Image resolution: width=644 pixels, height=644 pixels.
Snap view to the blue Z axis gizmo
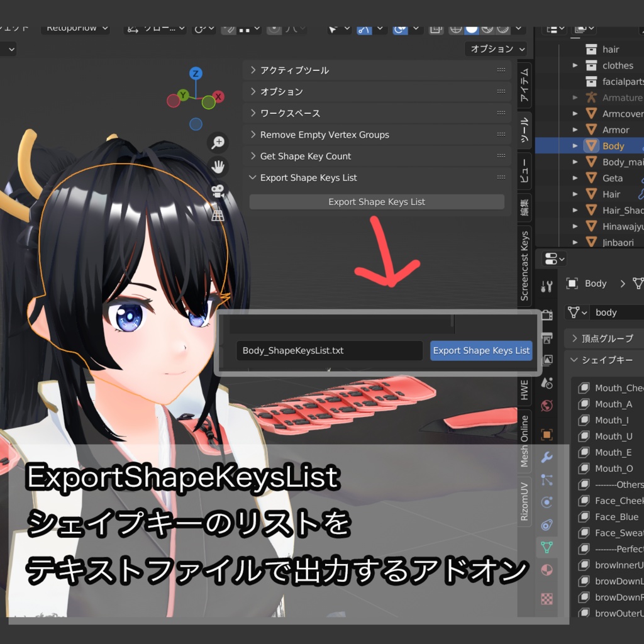[x=196, y=74]
